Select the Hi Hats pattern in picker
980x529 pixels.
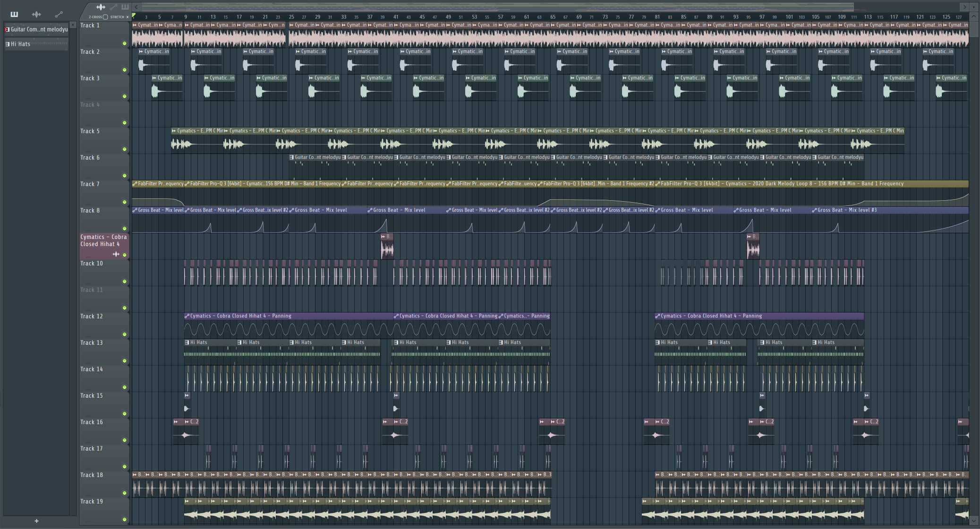coord(36,44)
